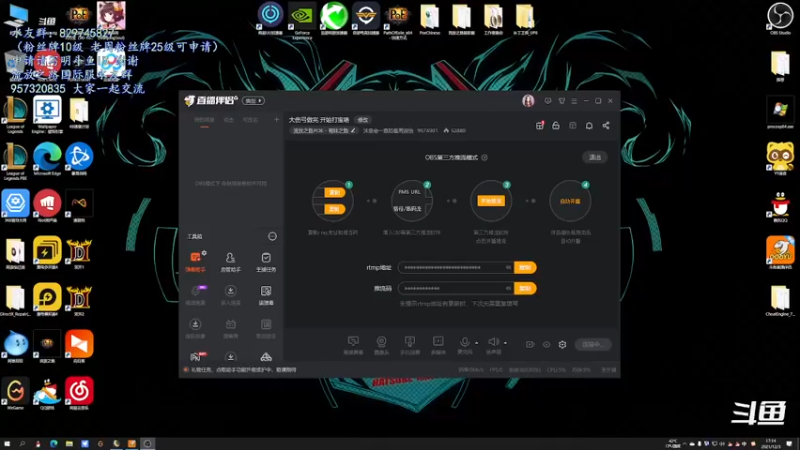Viewport: 800px width, 450px height.
Task: Click the notification bell icon
Action: pos(589,126)
